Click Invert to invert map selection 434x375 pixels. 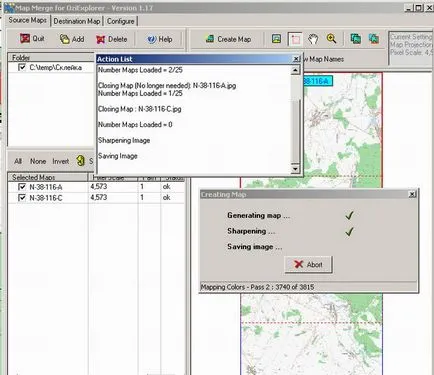tap(60, 161)
